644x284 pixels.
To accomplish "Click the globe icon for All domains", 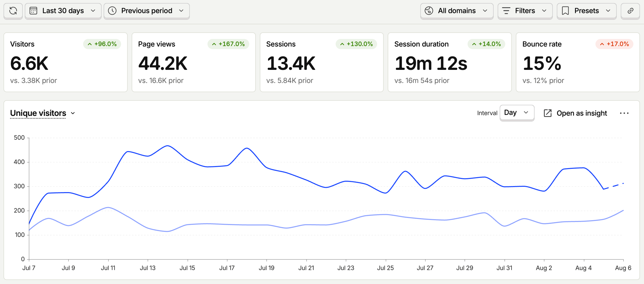I will 429,11.
